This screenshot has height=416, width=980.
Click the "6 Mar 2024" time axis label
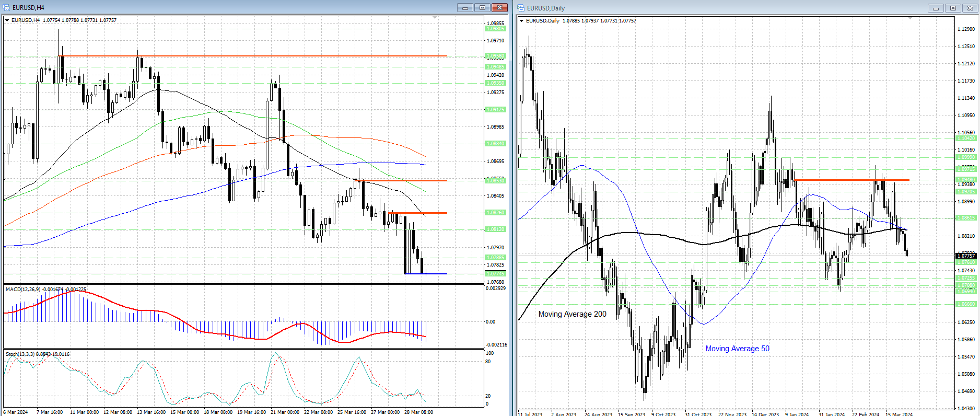click(x=15, y=412)
